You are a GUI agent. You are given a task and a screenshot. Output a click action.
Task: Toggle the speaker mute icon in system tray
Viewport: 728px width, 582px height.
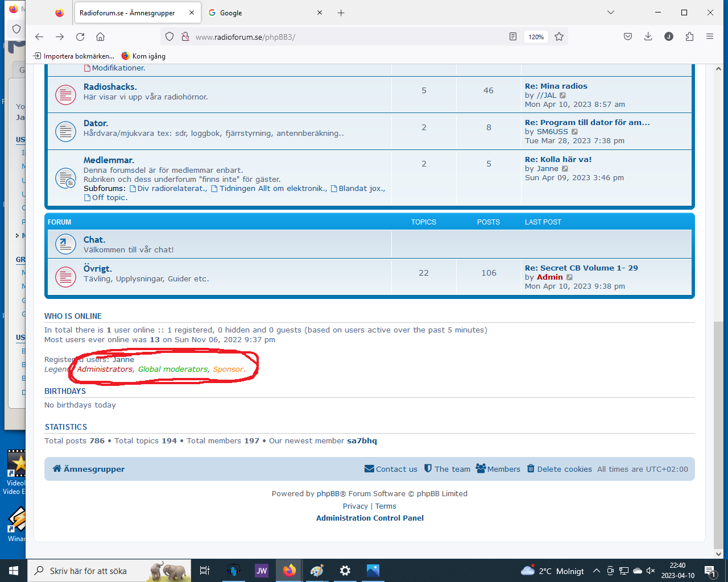[x=651, y=571]
